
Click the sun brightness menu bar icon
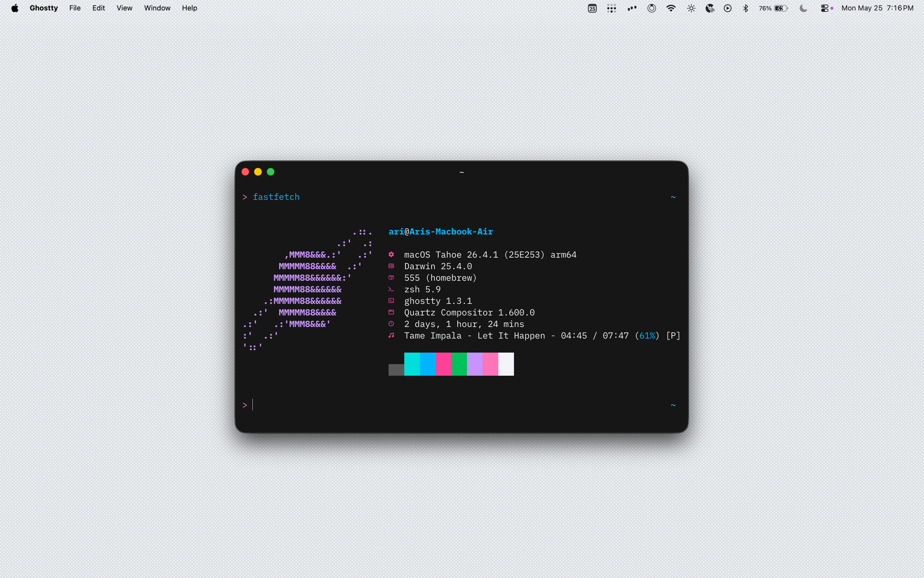(x=691, y=8)
